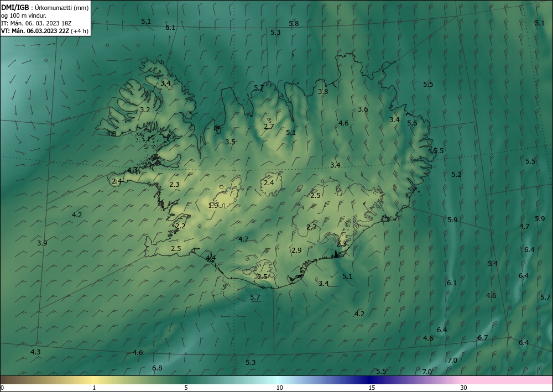
Task: Click the 30 tick on the colour scale
Action: (463, 388)
